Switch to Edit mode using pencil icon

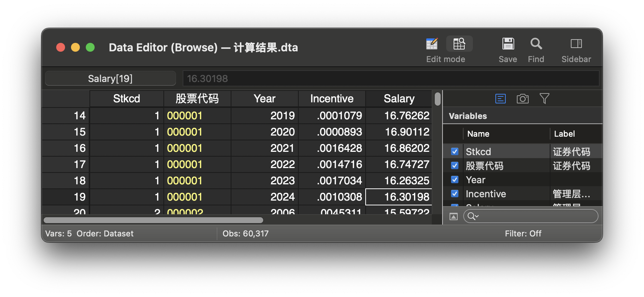click(x=432, y=44)
